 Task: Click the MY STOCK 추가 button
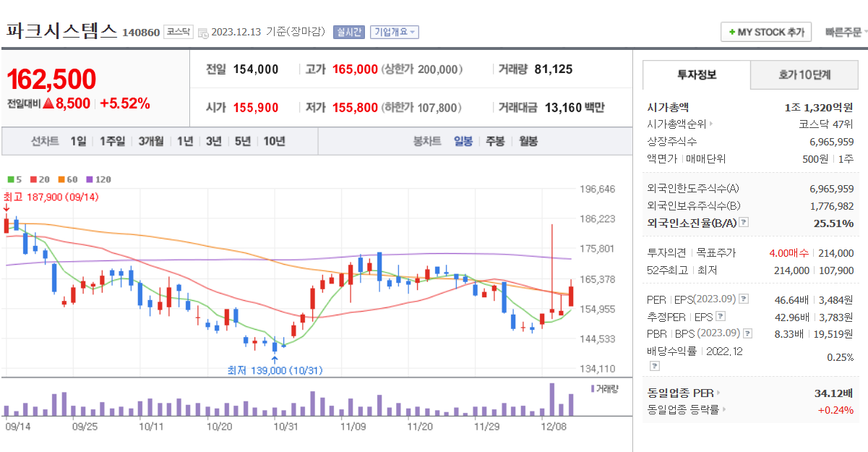point(766,33)
